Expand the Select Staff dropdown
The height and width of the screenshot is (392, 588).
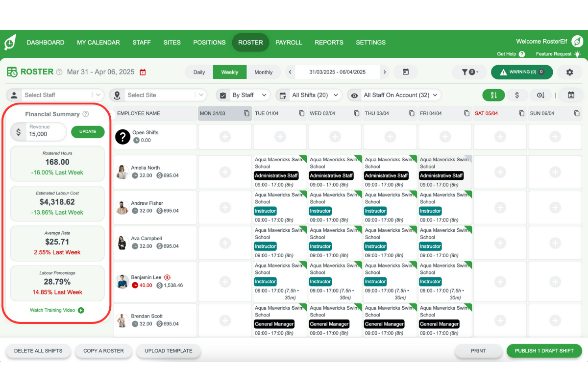[x=98, y=95]
